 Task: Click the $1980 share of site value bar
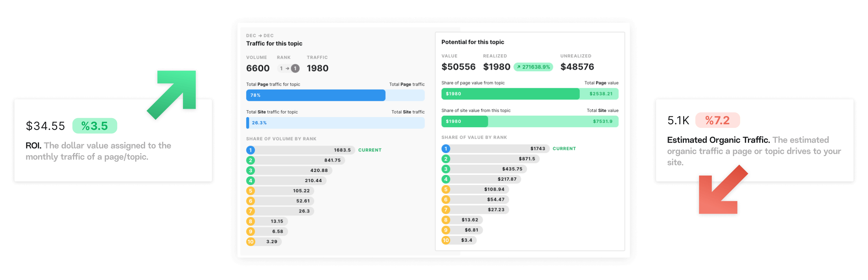coord(464,121)
